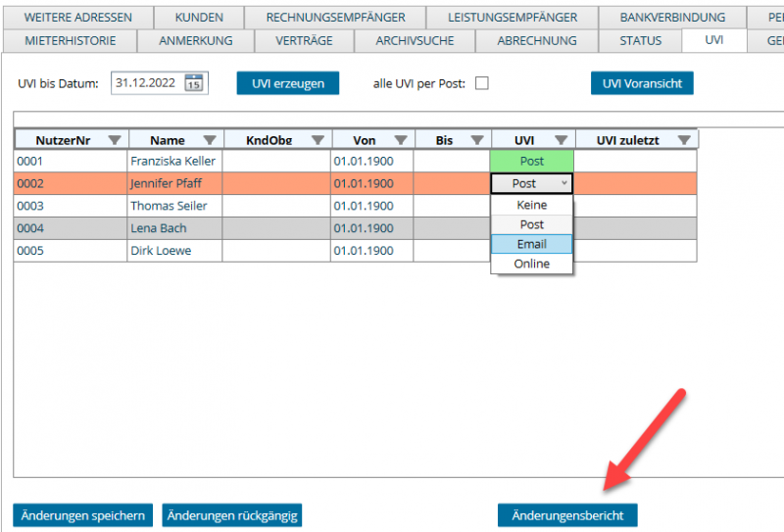Filter the NutzerNr column
The height and width of the screenshot is (532, 784).
click(x=115, y=140)
